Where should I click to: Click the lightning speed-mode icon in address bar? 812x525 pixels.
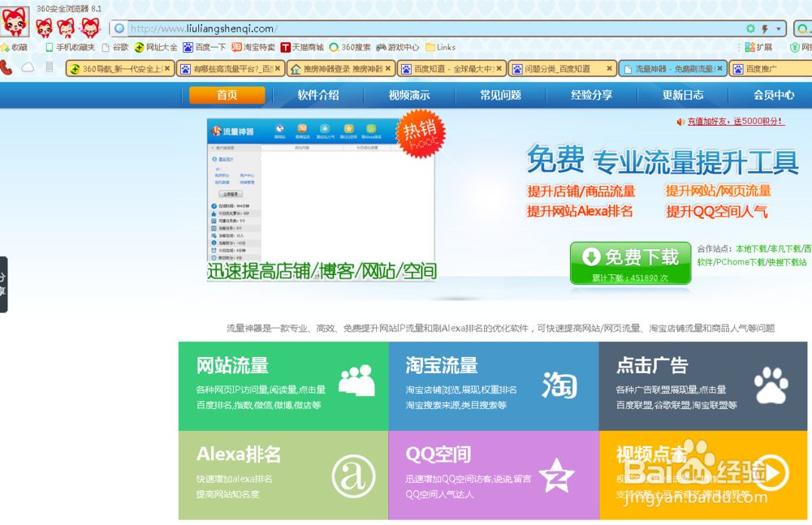[764, 28]
